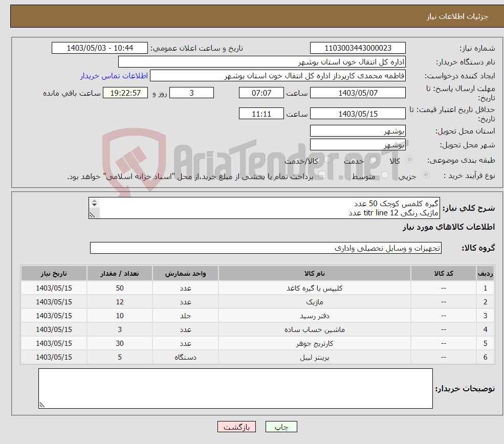This screenshot has width=504, height=444.
Task: Click the جزئیات اطلاعات نیاز header title
Action: 457,16
